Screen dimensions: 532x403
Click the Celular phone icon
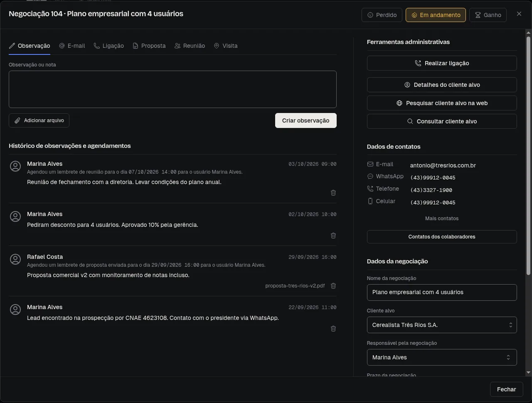click(370, 201)
